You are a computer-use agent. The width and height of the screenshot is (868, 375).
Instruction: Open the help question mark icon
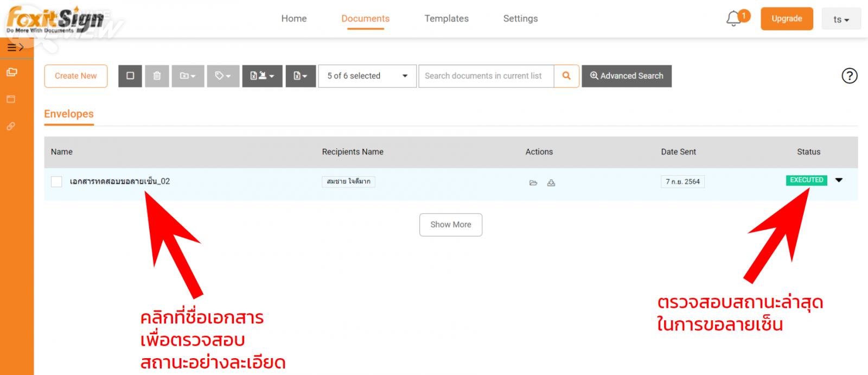pos(850,76)
